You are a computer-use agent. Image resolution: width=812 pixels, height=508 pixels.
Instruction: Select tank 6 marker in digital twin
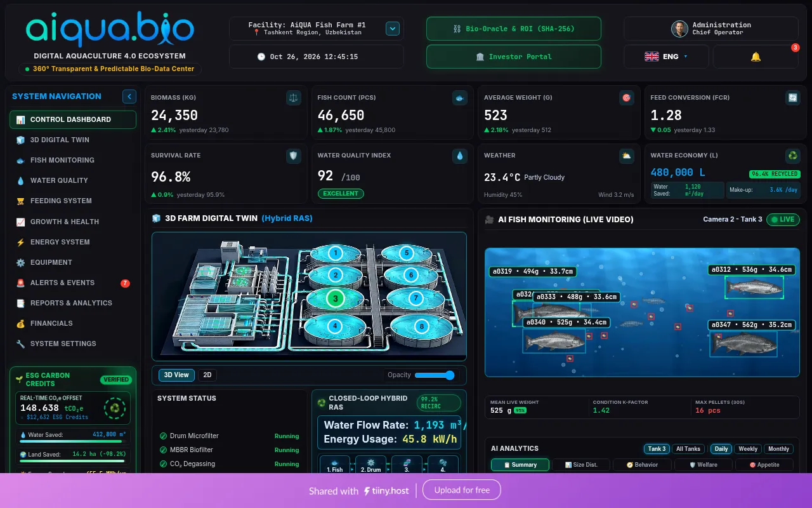pyautogui.click(x=411, y=275)
